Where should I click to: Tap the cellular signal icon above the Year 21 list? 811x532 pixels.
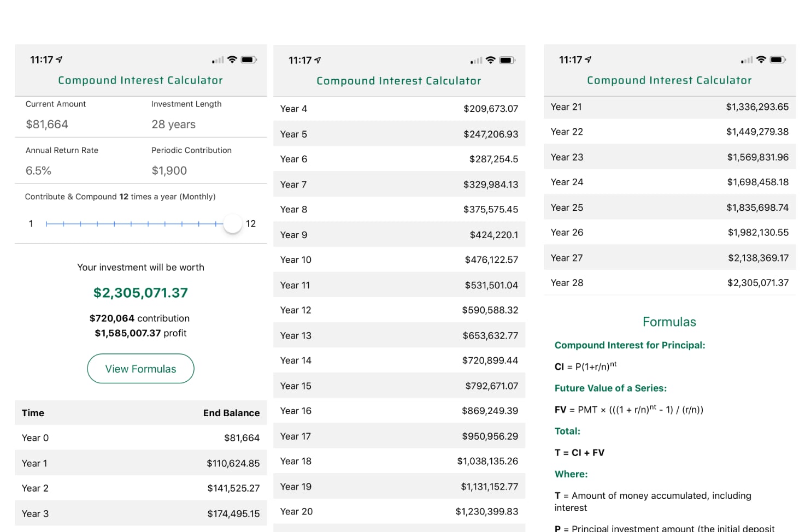747,60
